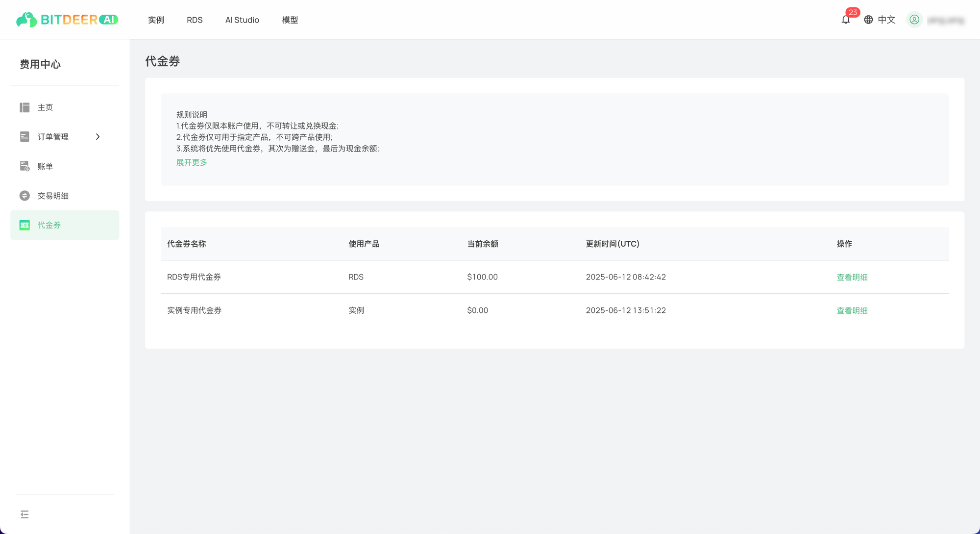
Task: Click rule 3 about 优先使用代金券
Action: coord(278,149)
